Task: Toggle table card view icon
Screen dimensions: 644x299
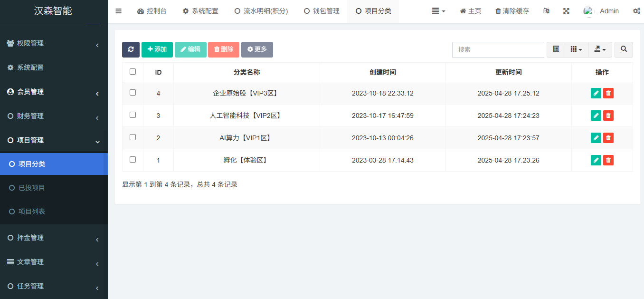Action: [x=556, y=49]
